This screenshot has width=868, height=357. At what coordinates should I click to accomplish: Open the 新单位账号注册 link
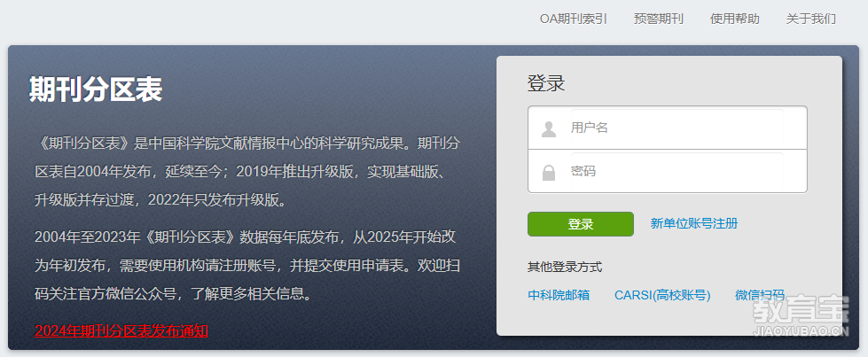(x=693, y=223)
